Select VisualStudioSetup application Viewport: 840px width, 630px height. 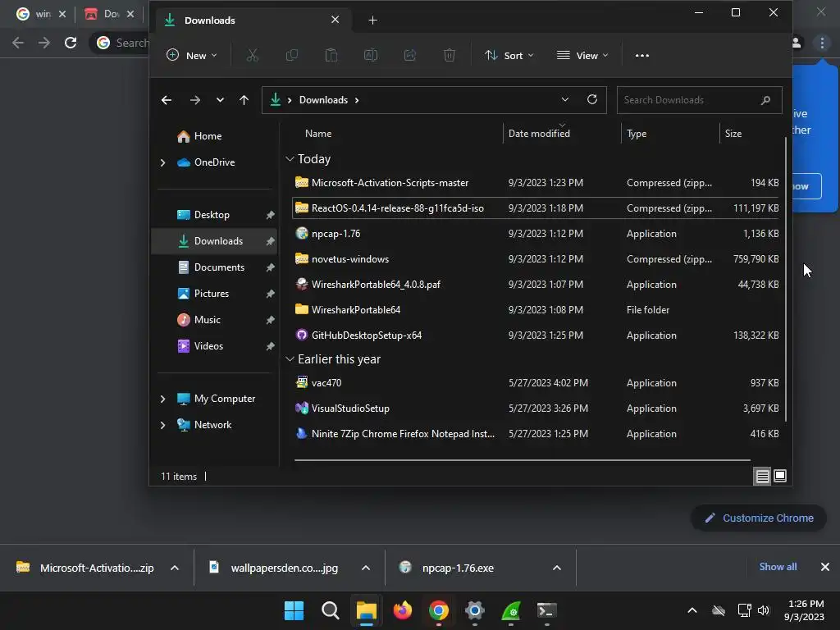pos(536,409)
